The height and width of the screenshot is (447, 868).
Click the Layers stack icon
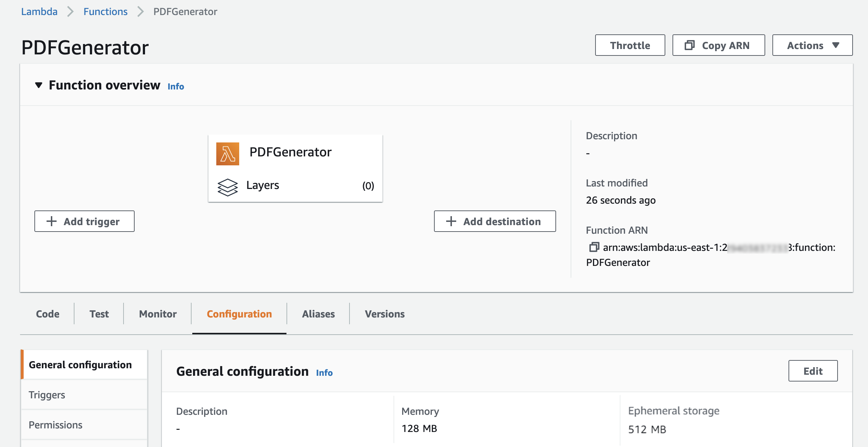[227, 185]
